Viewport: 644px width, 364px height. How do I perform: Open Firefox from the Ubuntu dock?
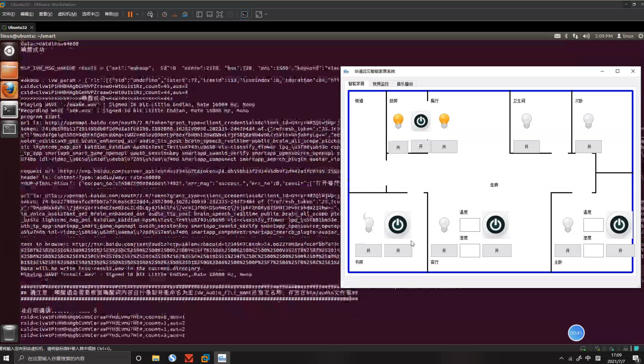coord(9,90)
